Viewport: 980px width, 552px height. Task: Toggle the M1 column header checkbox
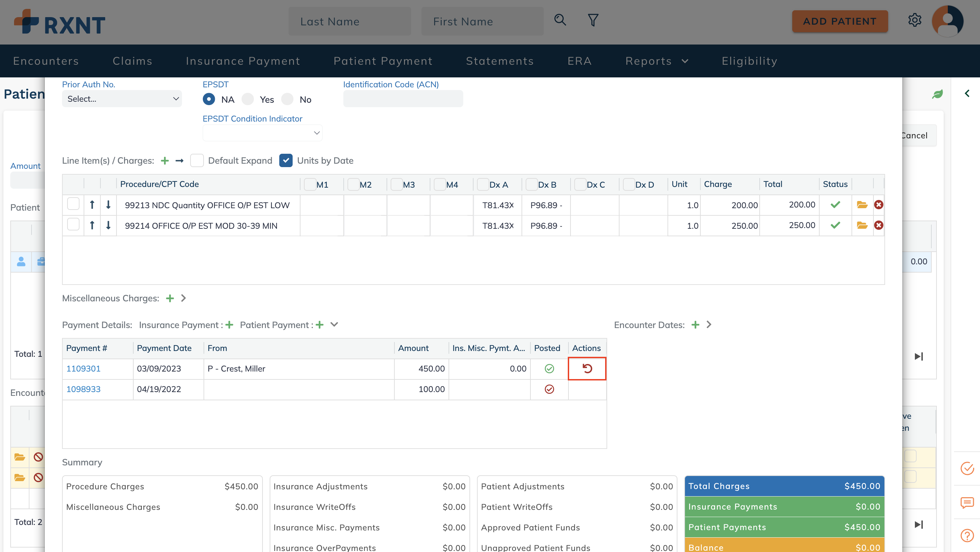pos(310,184)
